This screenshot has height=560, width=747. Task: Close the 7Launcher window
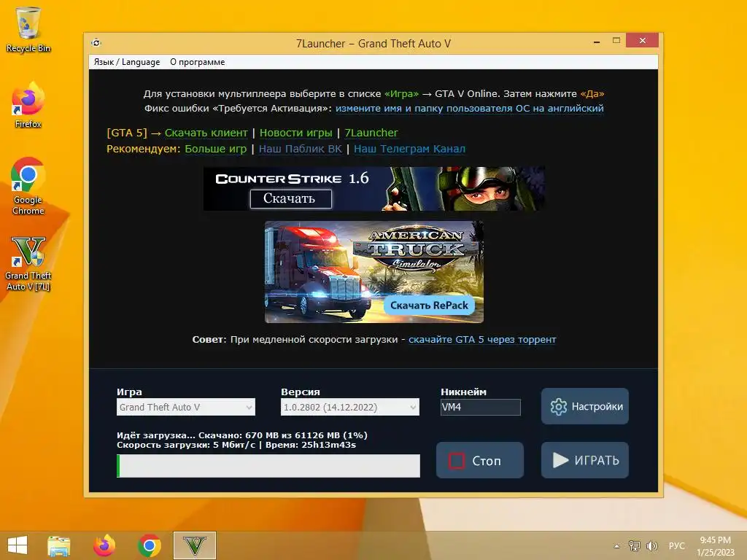coord(642,41)
